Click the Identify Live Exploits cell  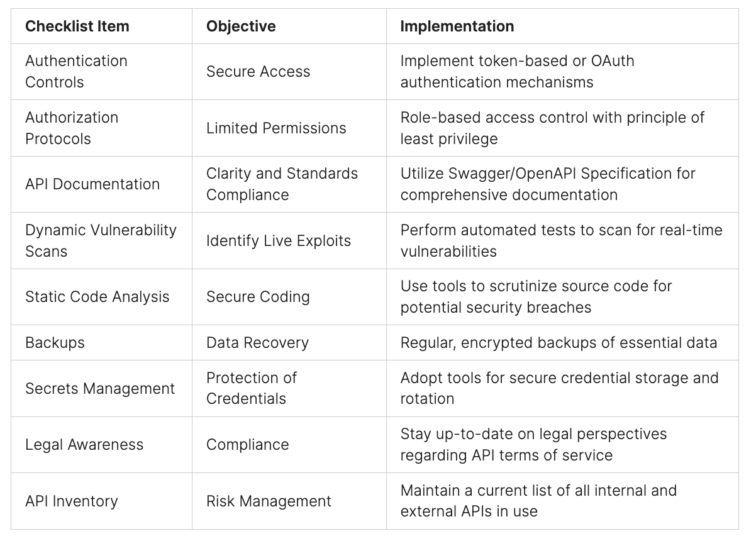[279, 241]
